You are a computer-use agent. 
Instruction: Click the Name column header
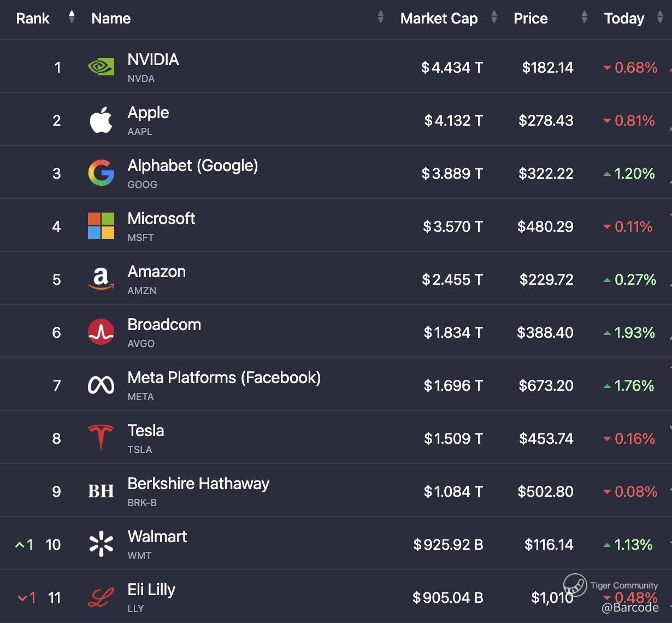111,19
